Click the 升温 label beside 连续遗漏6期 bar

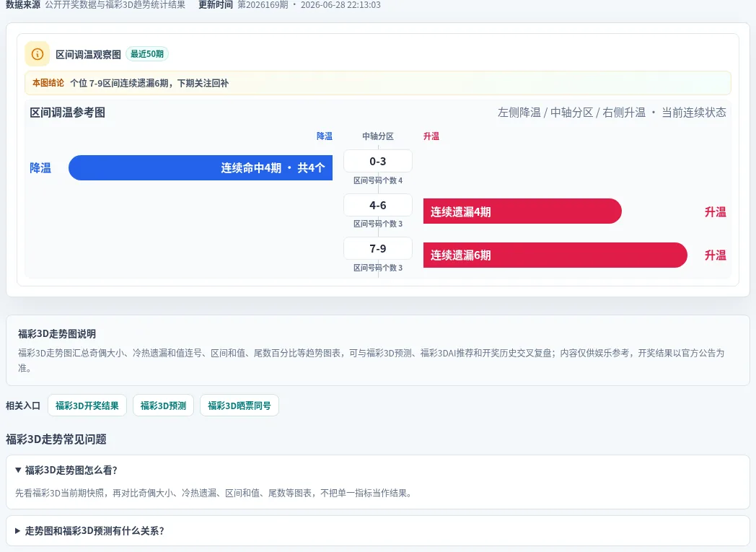[716, 255]
